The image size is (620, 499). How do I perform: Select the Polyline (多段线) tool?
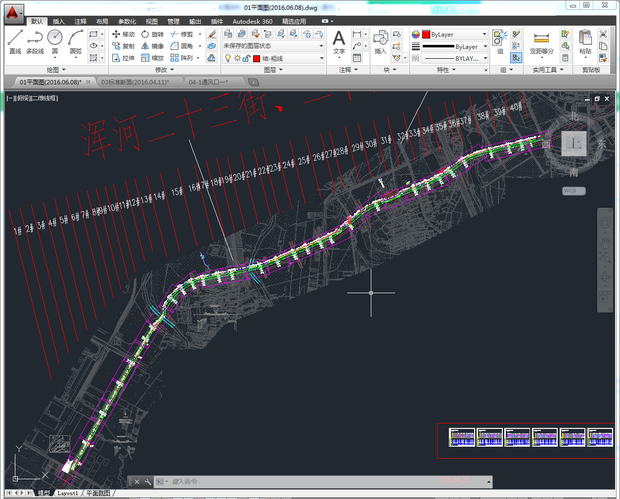35,40
